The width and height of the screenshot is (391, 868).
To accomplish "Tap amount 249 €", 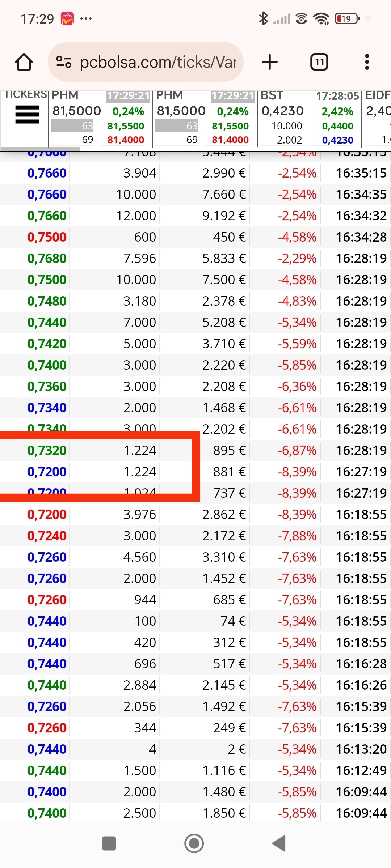I will 230,728.
